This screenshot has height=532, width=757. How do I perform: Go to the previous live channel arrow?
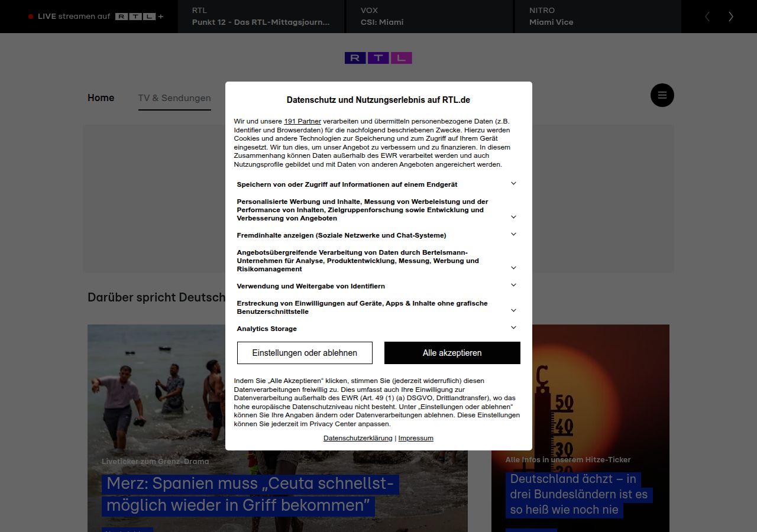click(707, 17)
